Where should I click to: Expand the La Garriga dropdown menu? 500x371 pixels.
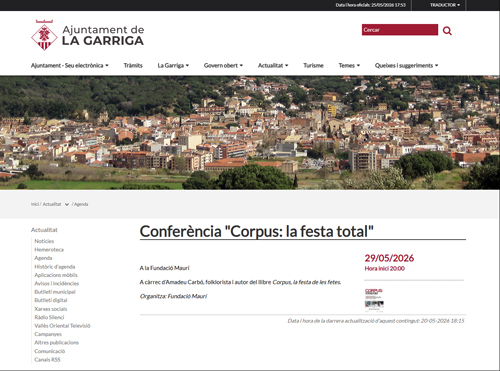(173, 65)
